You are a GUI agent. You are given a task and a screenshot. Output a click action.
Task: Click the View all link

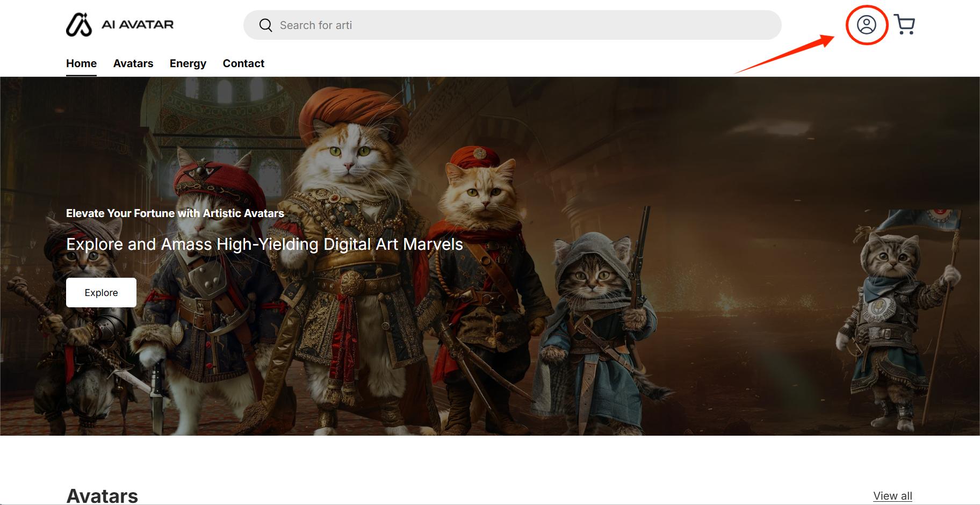pyautogui.click(x=892, y=495)
